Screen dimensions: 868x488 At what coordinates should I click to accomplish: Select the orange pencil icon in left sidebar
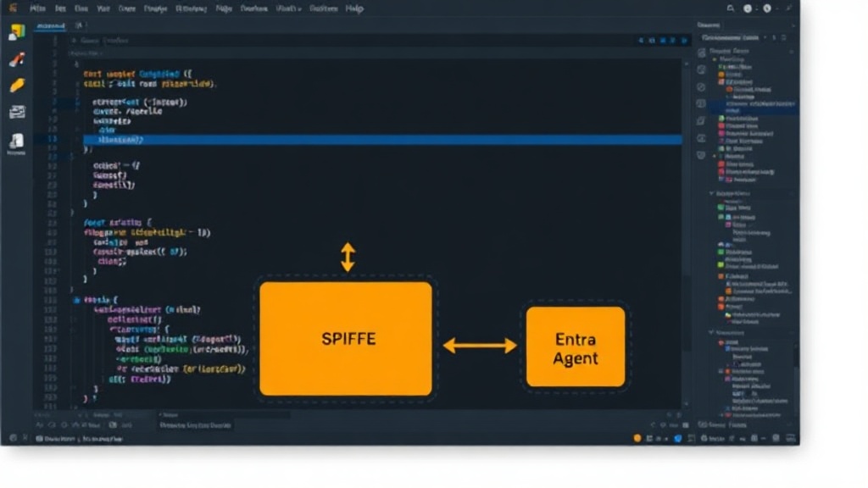pos(17,85)
